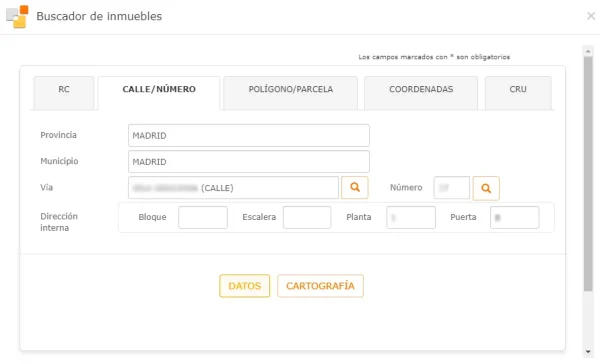Viewport: 600px width, 364px height.
Task: Select the CALLE/NÚMERO tab
Action: point(159,93)
